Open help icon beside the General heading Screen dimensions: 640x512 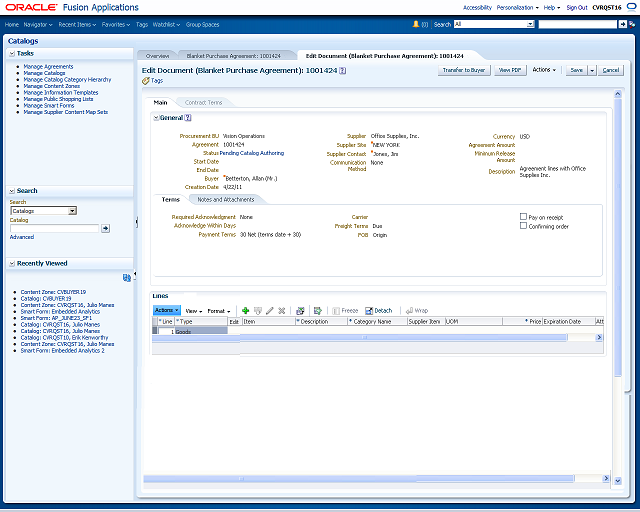pyautogui.click(x=188, y=118)
